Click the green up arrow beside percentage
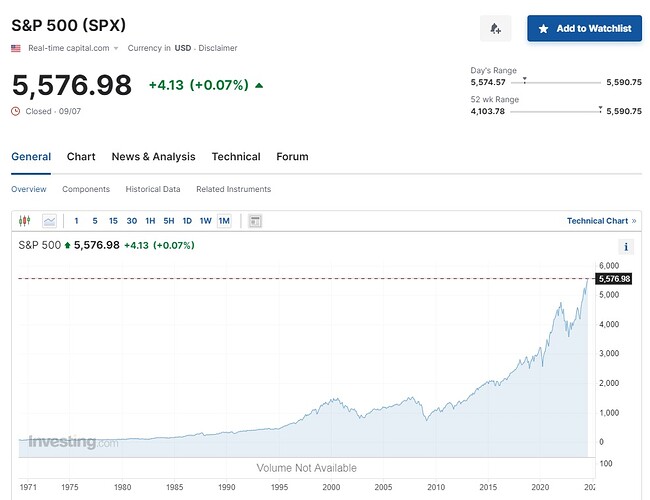 click(x=259, y=85)
